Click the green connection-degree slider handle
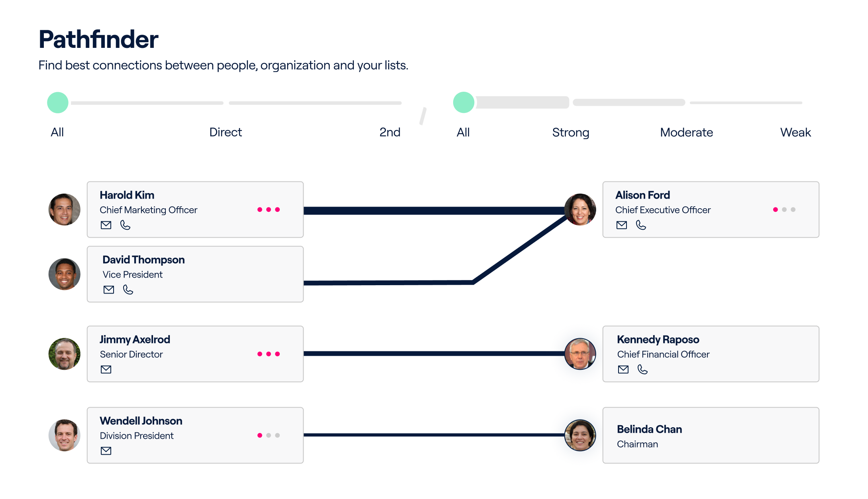 click(58, 103)
